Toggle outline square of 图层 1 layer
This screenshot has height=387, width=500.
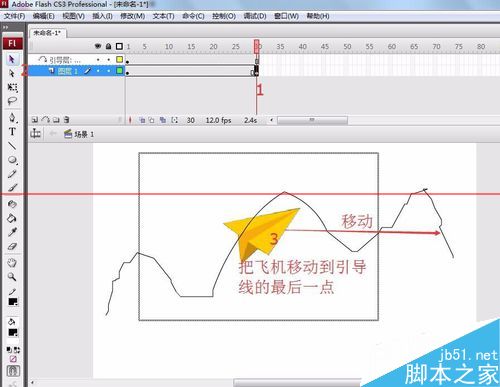point(119,71)
